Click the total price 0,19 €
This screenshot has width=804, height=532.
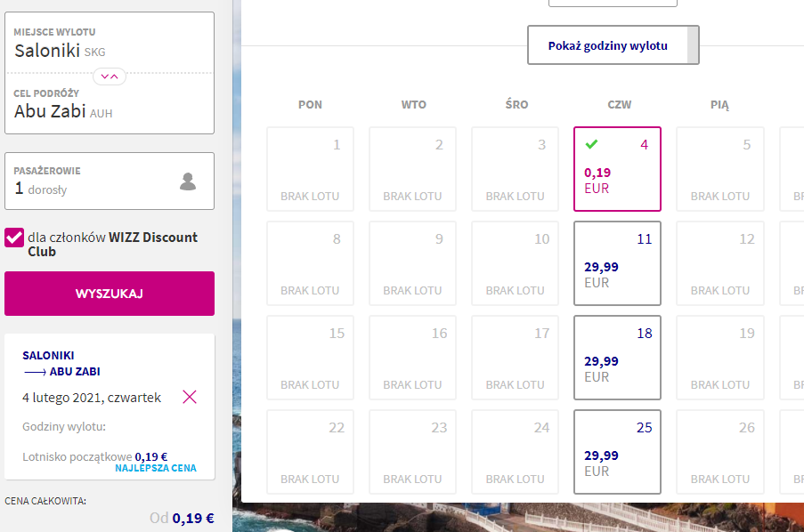point(193,518)
